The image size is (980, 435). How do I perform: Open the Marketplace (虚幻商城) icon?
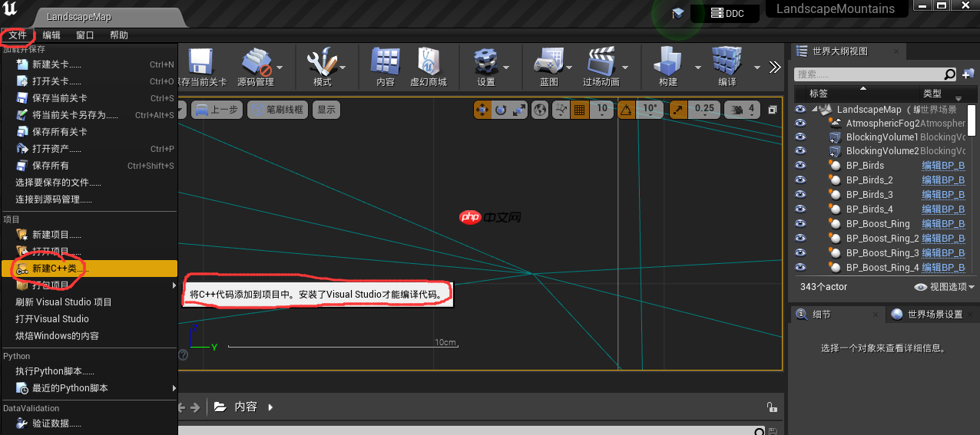(429, 61)
